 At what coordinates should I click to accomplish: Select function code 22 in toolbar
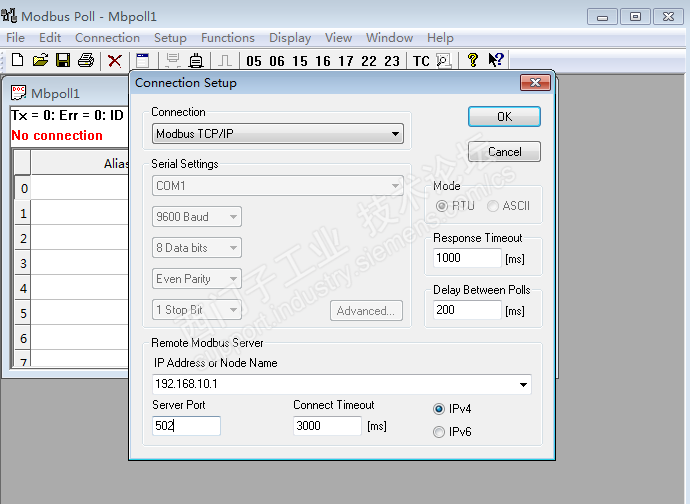[x=369, y=61]
